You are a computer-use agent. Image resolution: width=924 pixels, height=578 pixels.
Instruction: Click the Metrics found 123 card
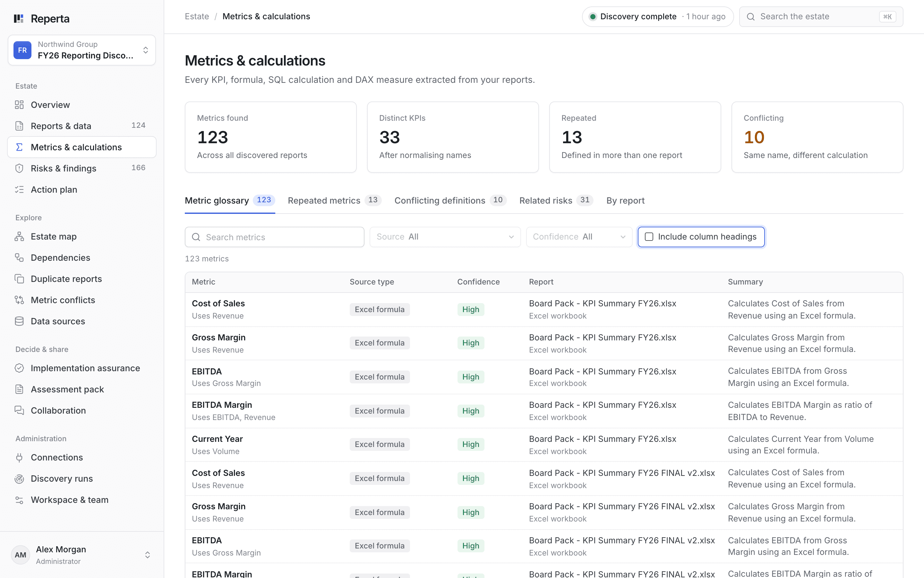[x=271, y=137]
